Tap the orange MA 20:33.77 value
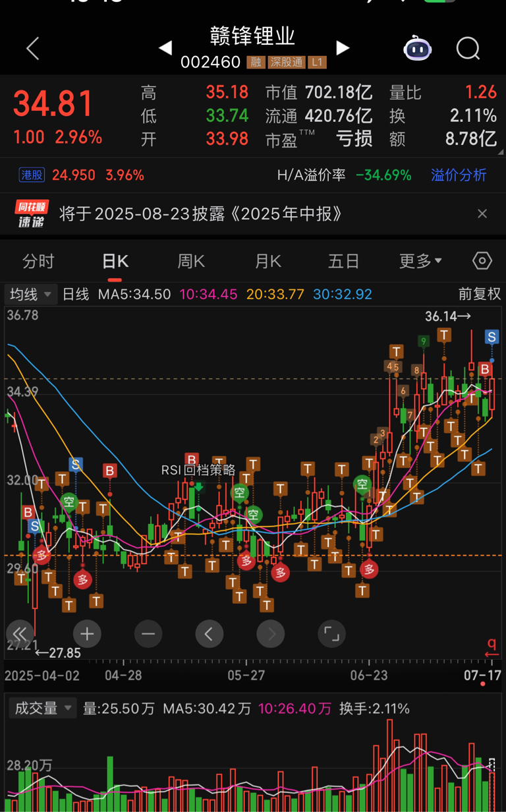Viewport: 506px width, 812px height. pyautogui.click(x=275, y=294)
